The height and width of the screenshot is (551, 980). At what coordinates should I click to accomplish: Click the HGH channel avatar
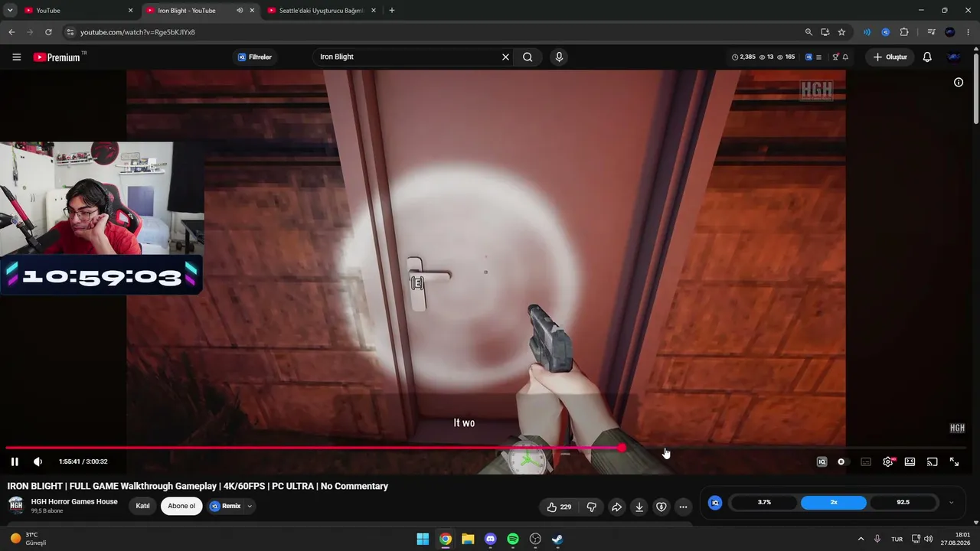tap(16, 505)
